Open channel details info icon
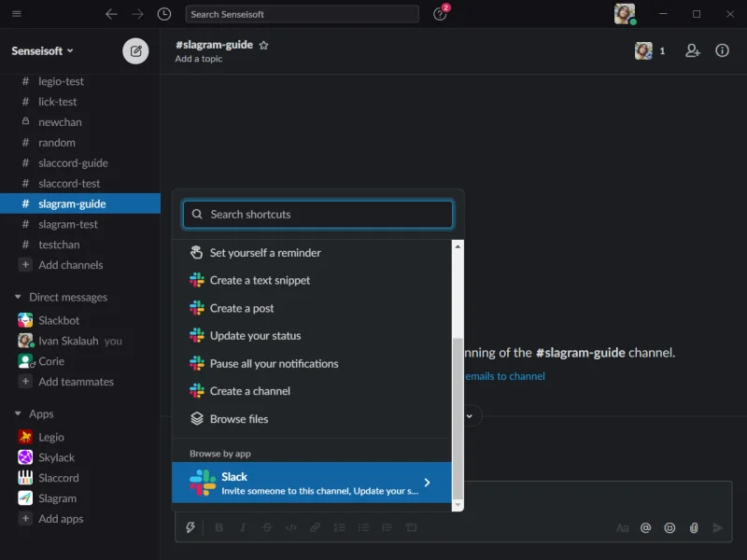Viewport: 747px width, 560px height. 722,50
